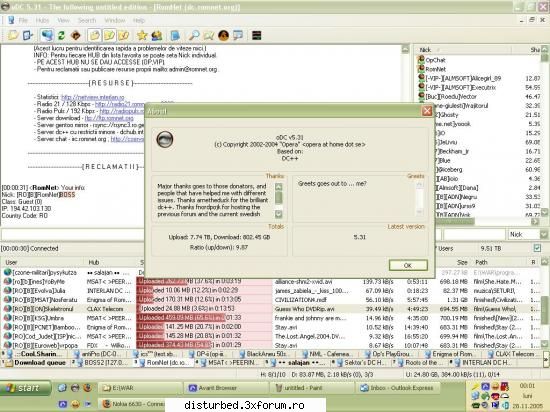Close the About dialog with red X
The image size is (550, 412).
[427, 111]
